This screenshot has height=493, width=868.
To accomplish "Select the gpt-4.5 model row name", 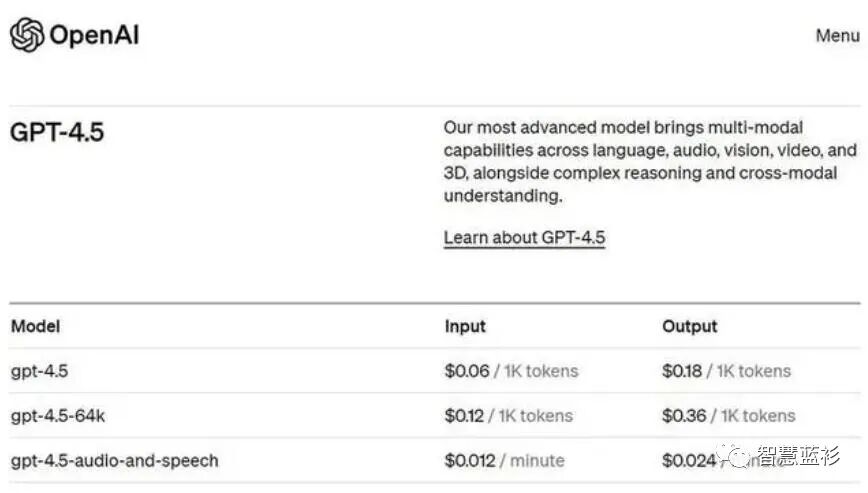I will tap(39, 371).
